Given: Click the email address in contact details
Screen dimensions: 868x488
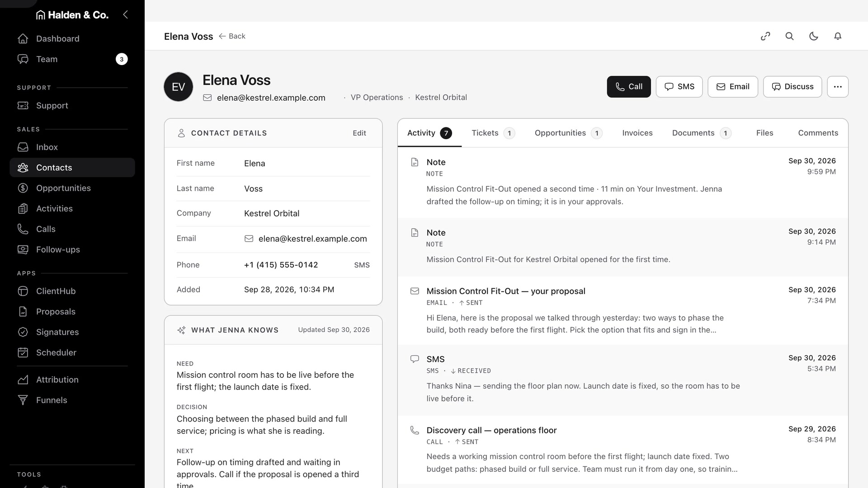Looking at the screenshot, I should (313, 239).
